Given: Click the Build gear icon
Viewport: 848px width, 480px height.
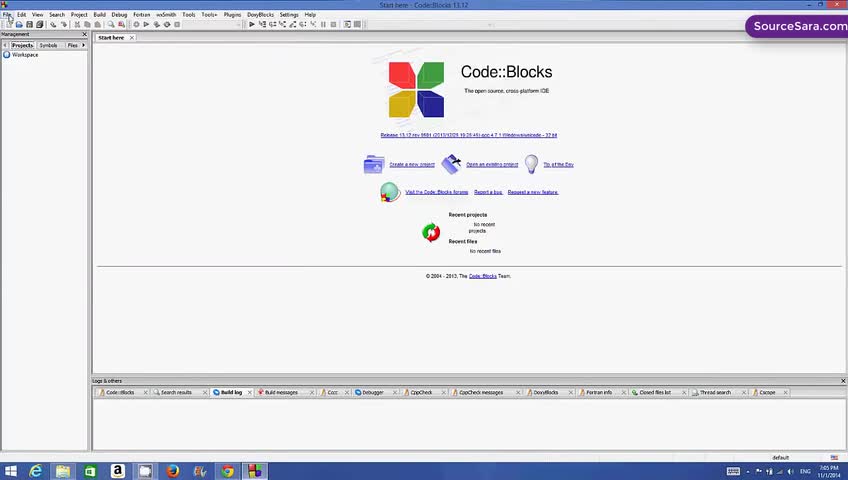Looking at the screenshot, I should [136, 24].
